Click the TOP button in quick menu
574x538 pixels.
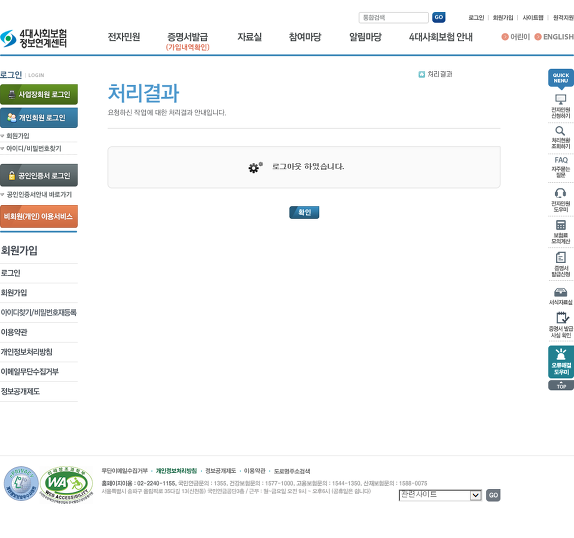pyautogui.click(x=561, y=385)
